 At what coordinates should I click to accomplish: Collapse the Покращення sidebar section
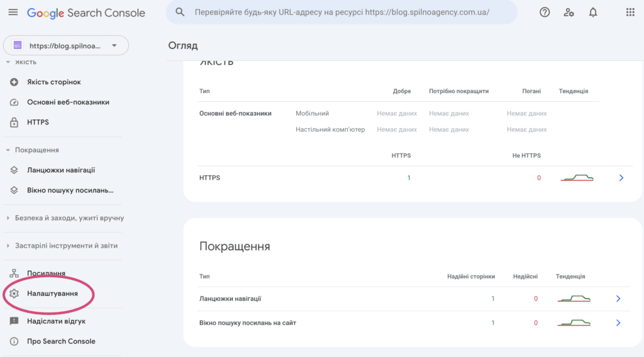pyautogui.click(x=8, y=150)
